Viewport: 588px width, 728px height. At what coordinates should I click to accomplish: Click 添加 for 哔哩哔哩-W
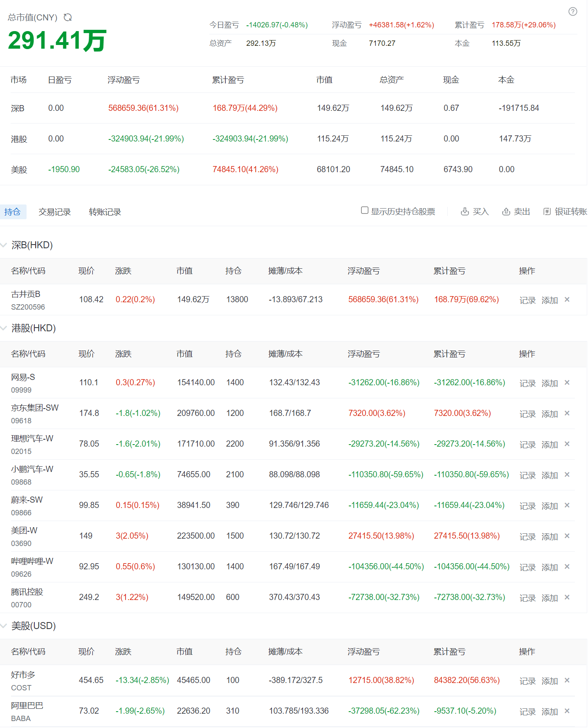tap(550, 567)
